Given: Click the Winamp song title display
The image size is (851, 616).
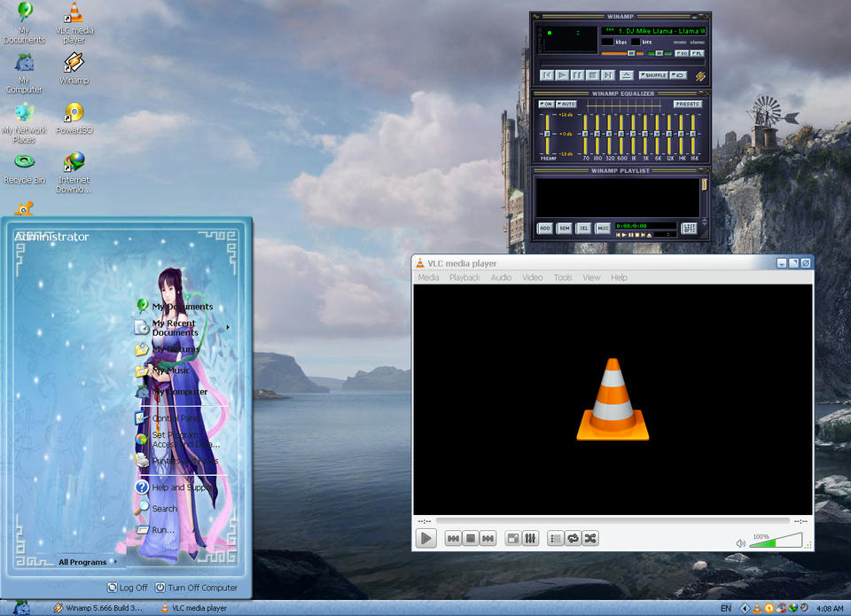Looking at the screenshot, I should 653,31.
